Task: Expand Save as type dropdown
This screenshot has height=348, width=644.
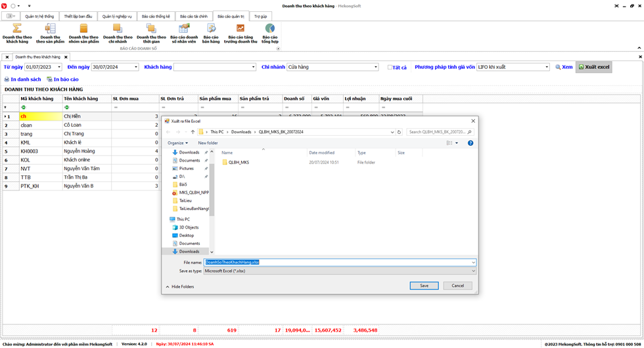Action: (473, 271)
